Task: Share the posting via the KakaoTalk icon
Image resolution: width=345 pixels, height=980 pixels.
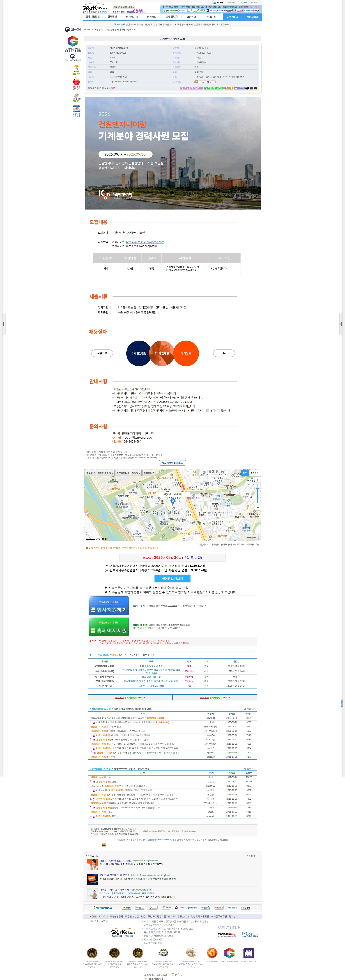Action: click(256, 88)
